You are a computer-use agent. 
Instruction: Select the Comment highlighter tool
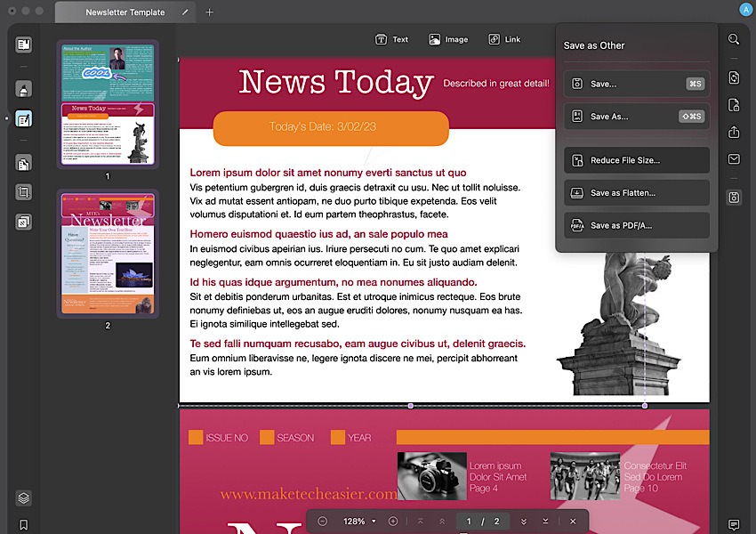(24, 89)
